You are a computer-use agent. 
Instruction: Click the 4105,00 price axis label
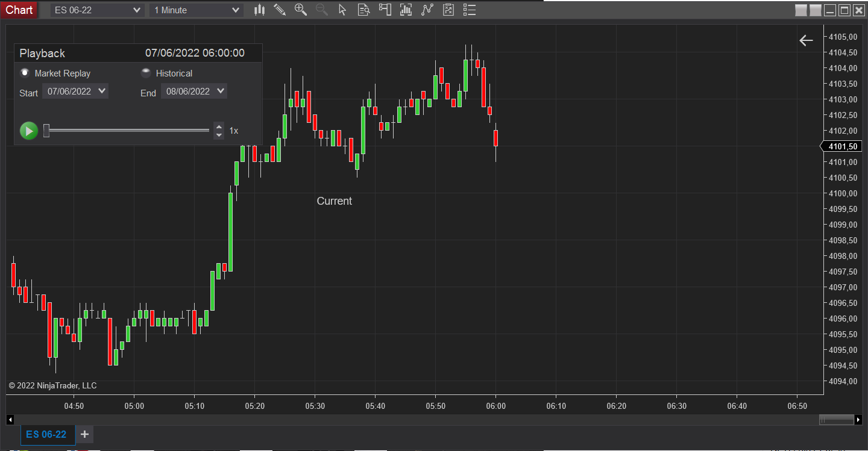coord(843,37)
